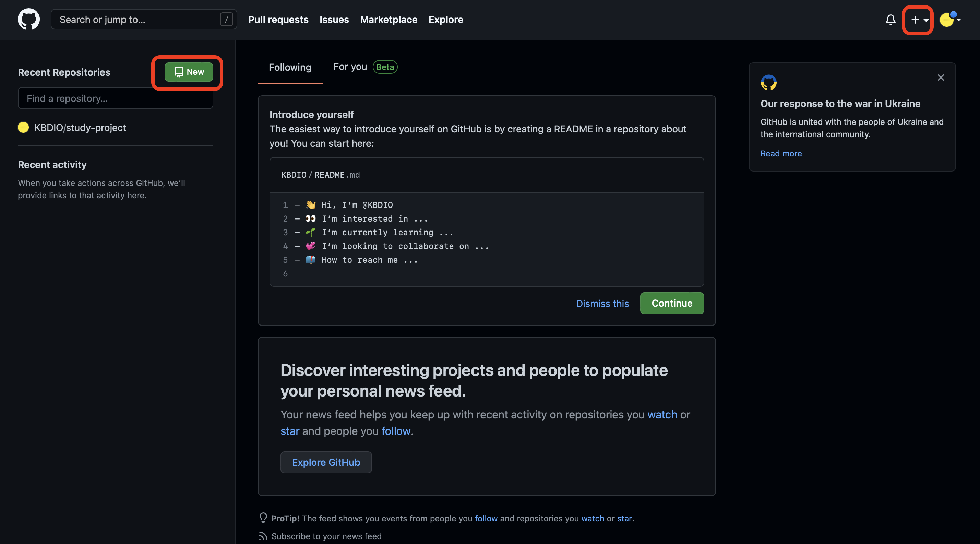Viewport: 980px width, 544px height.
Task: Click the slash shortcut key icon
Action: [226, 20]
